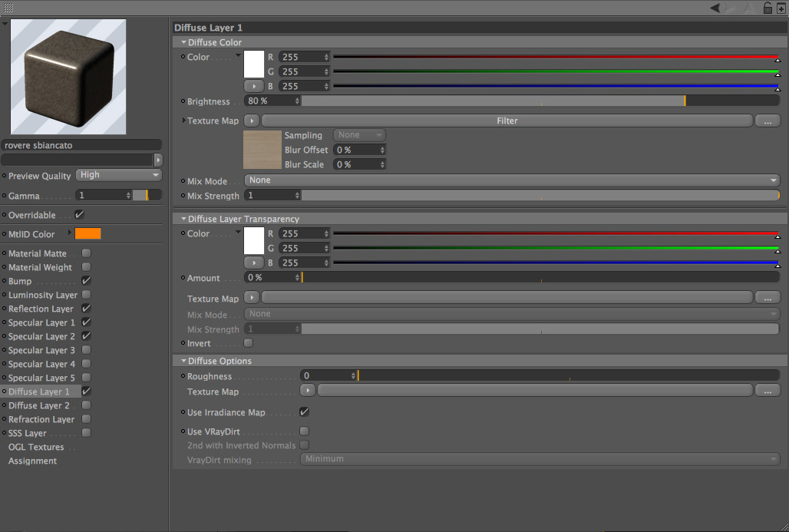
Task: Collapse Diffuse Options section
Action: (x=183, y=361)
